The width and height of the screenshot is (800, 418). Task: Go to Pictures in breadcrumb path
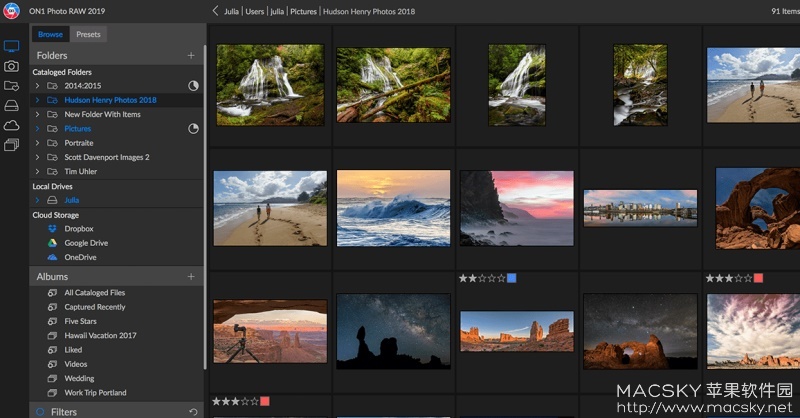304,11
